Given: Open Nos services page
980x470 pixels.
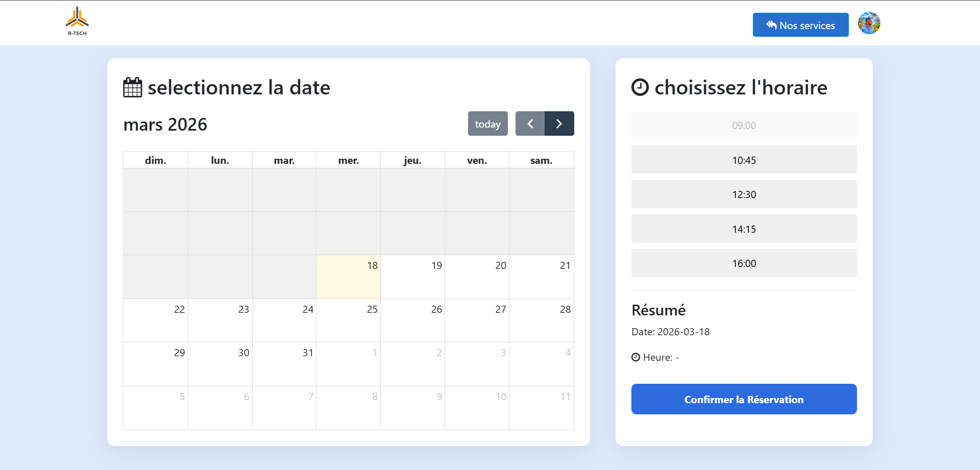Looking at the screenshot, I should click(x=800, y=25).
